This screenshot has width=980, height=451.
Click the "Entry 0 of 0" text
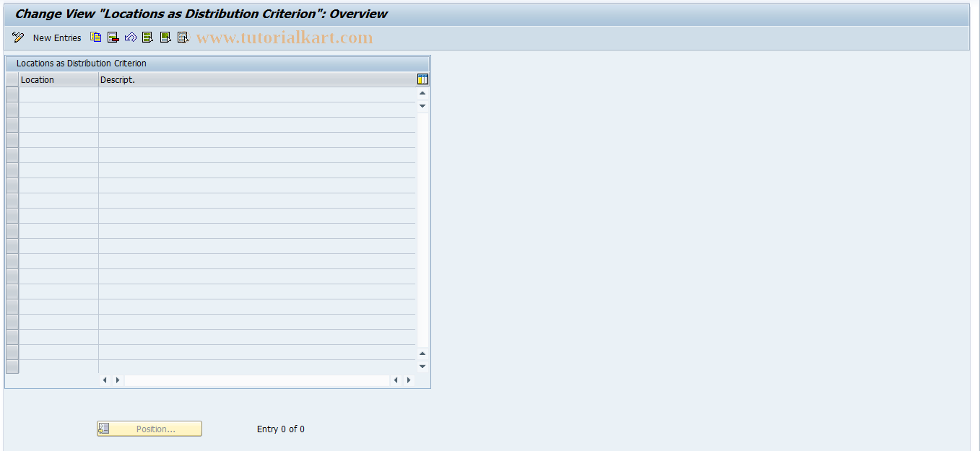coord(281,429)
